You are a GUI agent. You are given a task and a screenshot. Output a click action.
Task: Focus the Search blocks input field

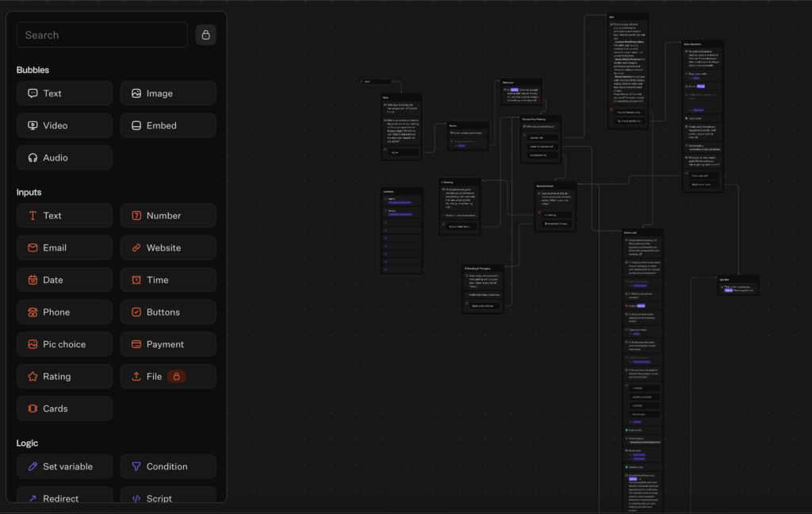tap(102, 35)
